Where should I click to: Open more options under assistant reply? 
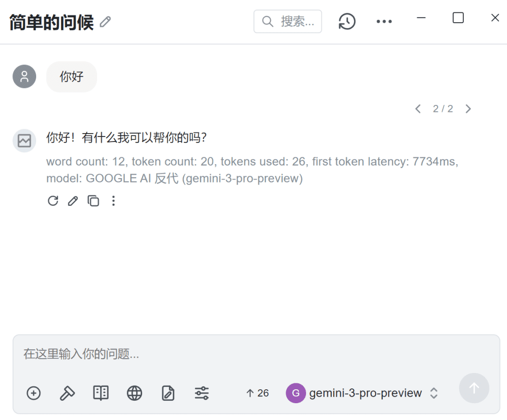(x=113, y=201)
